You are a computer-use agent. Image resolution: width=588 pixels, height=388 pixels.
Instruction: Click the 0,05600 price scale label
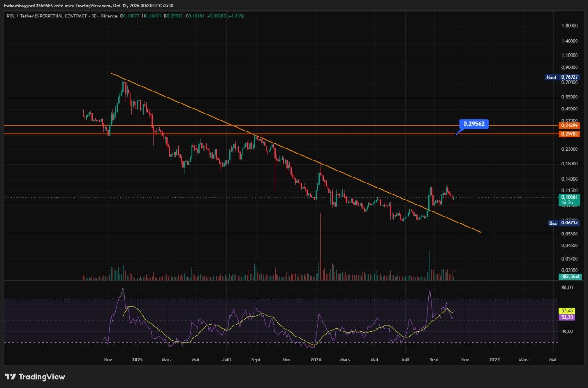tap(570, 234)
